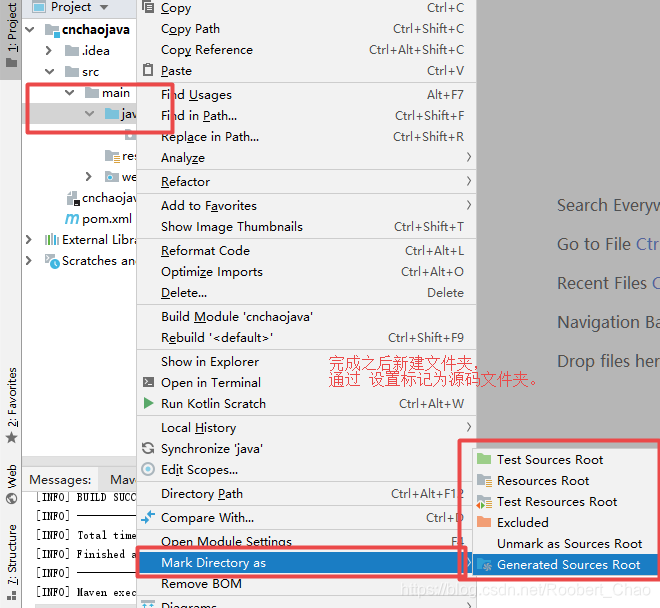Screen dimensions: 660x608
Task: Select Replace in Path menu entry
Action: pyautogui.click(x=306, y=137)
